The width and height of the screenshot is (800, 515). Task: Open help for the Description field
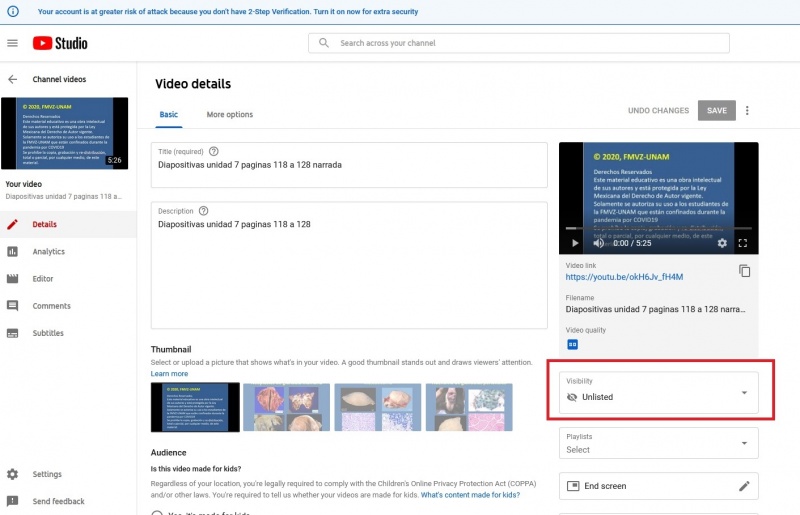(x=204, y=211)
